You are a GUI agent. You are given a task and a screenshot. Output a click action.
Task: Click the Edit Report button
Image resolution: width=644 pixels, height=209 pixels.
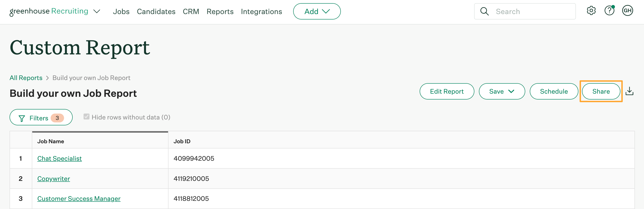click(x=446, y=91)
